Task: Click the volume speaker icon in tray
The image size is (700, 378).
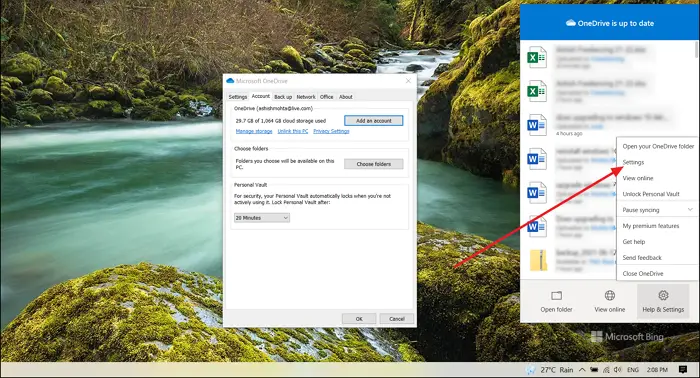Action: tap(617, 370)
